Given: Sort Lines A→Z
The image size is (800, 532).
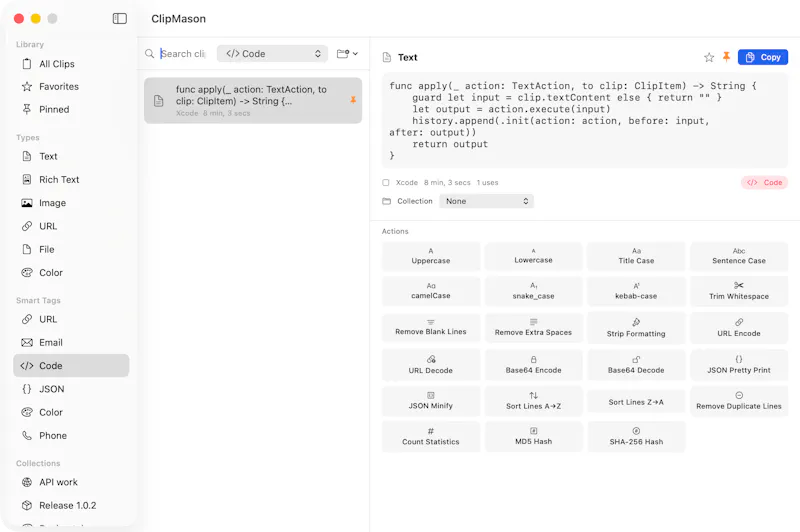Looking at the screenshot, I should point(533,401).
